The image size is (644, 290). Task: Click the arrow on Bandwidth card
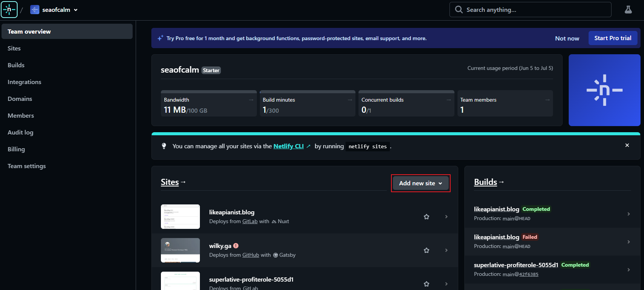251,100
